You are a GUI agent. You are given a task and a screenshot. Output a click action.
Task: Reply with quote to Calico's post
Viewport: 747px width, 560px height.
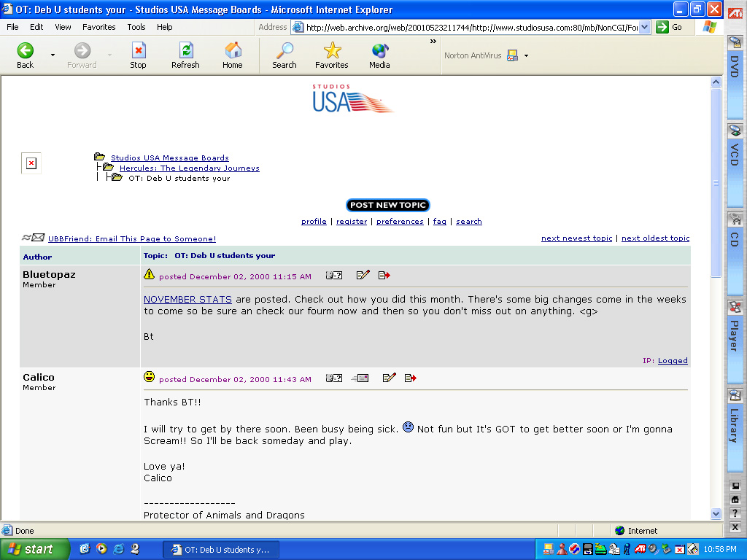tap(410, 378)
